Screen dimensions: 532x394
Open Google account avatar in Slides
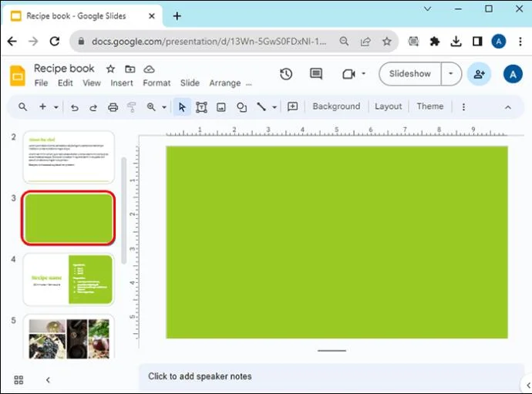513,74
